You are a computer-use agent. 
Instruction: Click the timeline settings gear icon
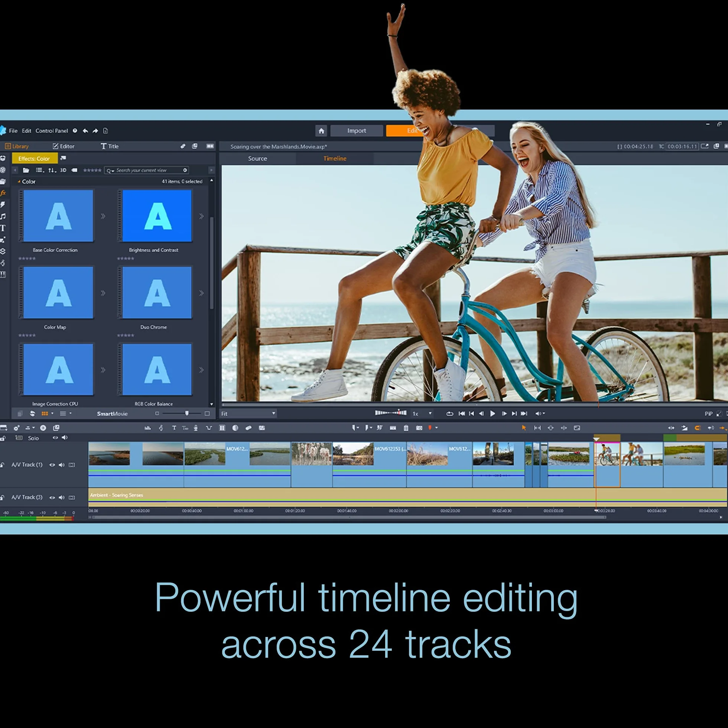pyautogui.click(x=17, y=428)
